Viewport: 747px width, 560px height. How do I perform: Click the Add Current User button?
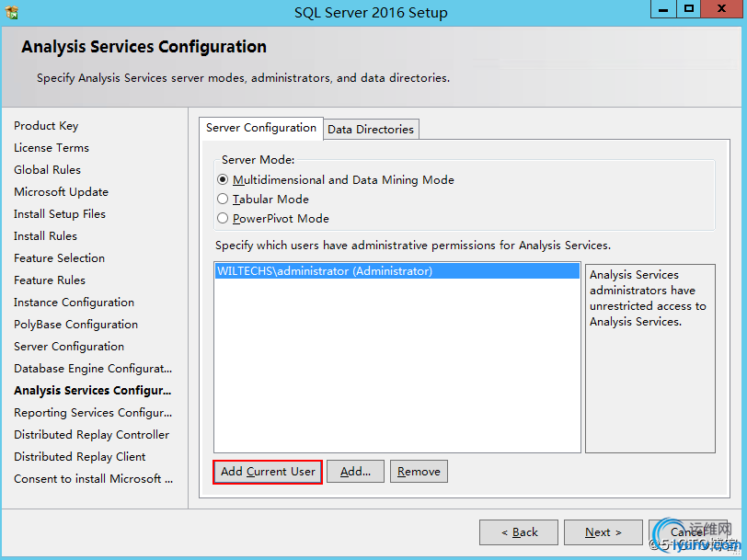(x=268, y=472)
